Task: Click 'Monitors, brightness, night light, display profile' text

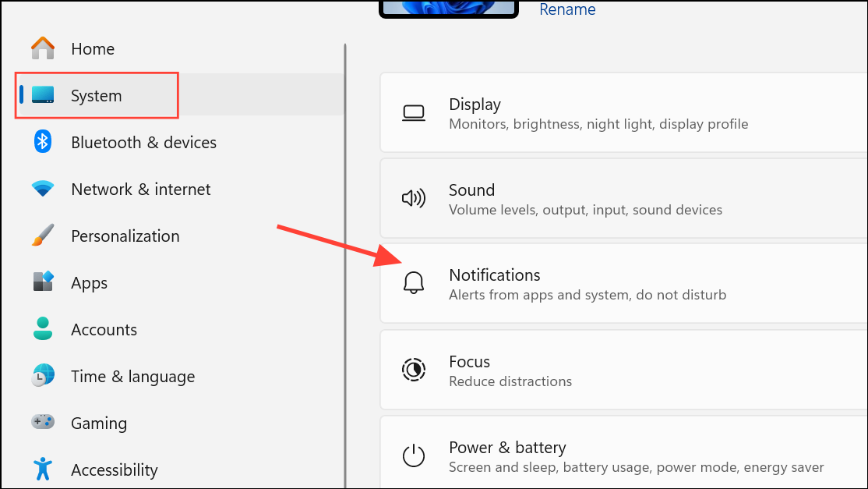Action: pos(598,124)
